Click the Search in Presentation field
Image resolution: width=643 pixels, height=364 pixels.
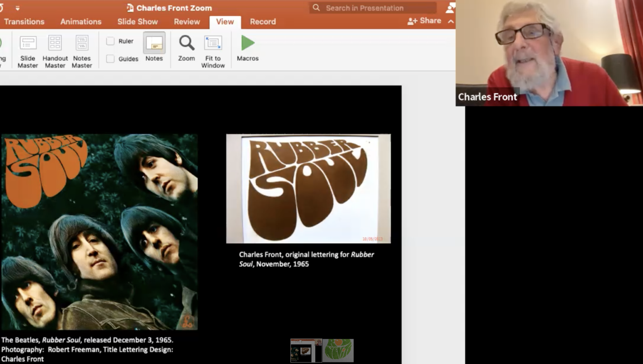(x=373, y=8)
